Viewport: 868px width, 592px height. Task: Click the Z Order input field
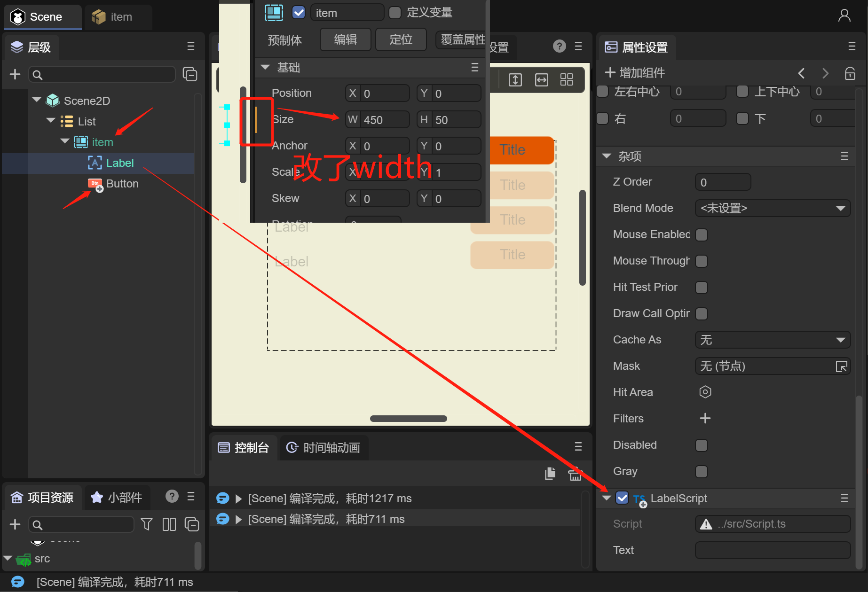tap(722, 182)
